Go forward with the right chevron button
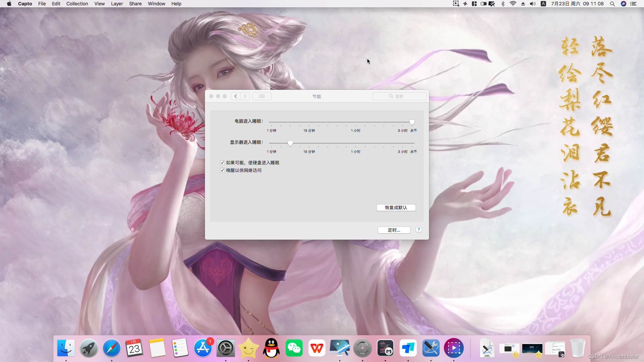Viewport: 644px width, 362px height. pyautogui.click(x=245, y=96)
